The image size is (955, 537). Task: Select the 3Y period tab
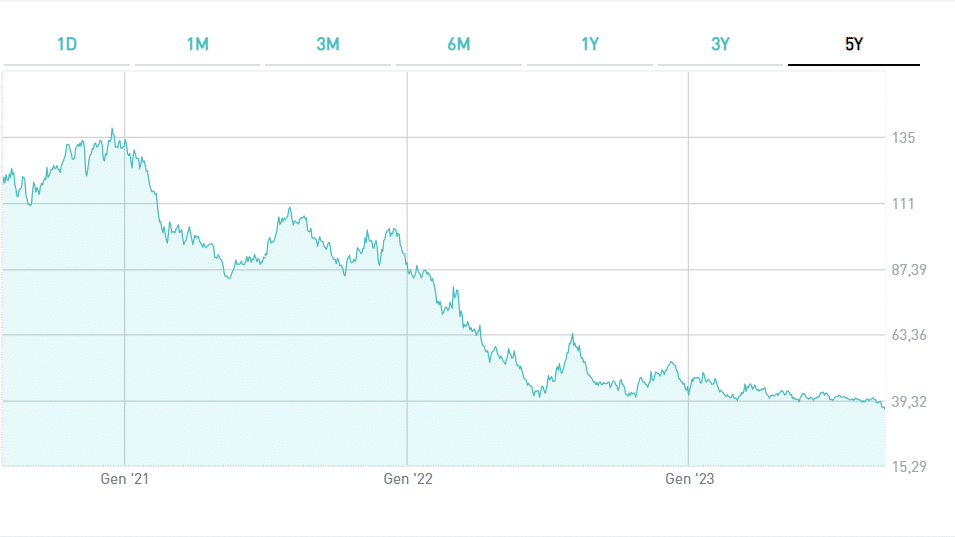(x=720, y=44)
